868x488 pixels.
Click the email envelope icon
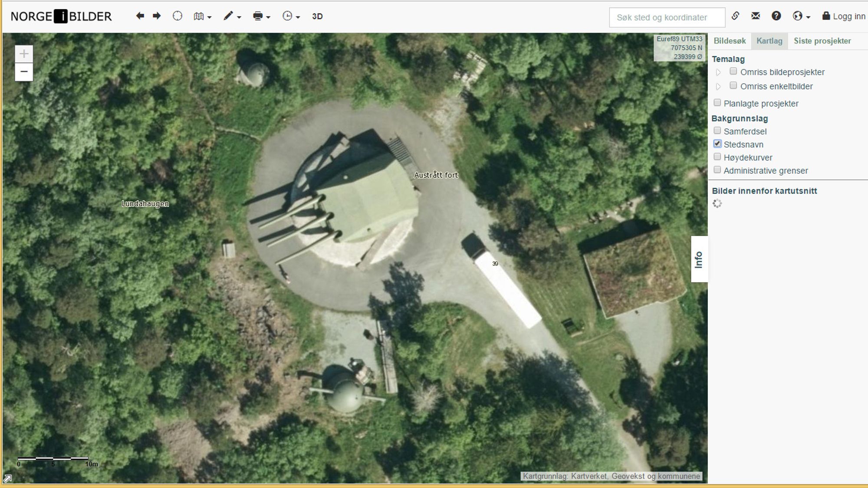pos(756,16)
